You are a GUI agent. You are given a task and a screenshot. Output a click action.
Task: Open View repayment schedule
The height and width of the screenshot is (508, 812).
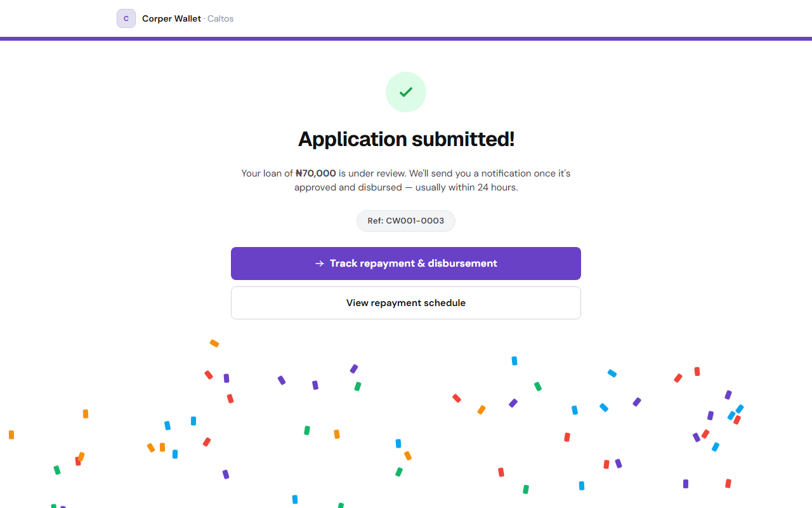[x=406, y=303]
